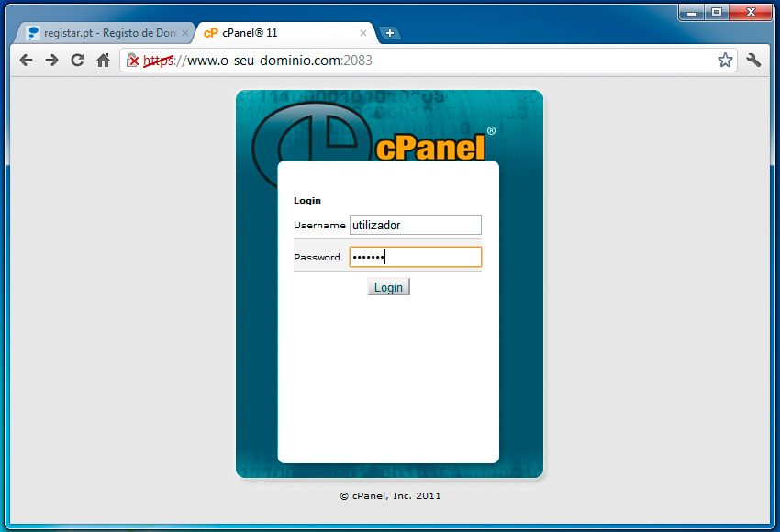Close the registar.pt tab
780x532 pixels.
pyautogui.click(x=185, y=33)
